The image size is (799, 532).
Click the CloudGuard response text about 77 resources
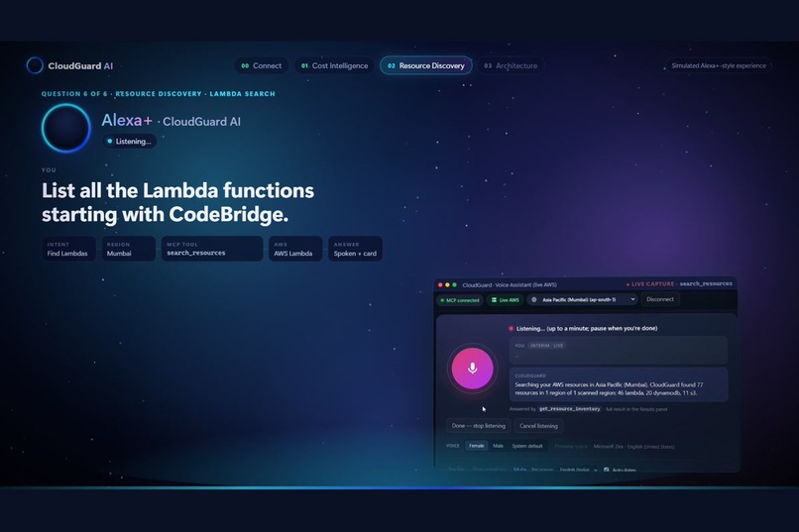609,389
